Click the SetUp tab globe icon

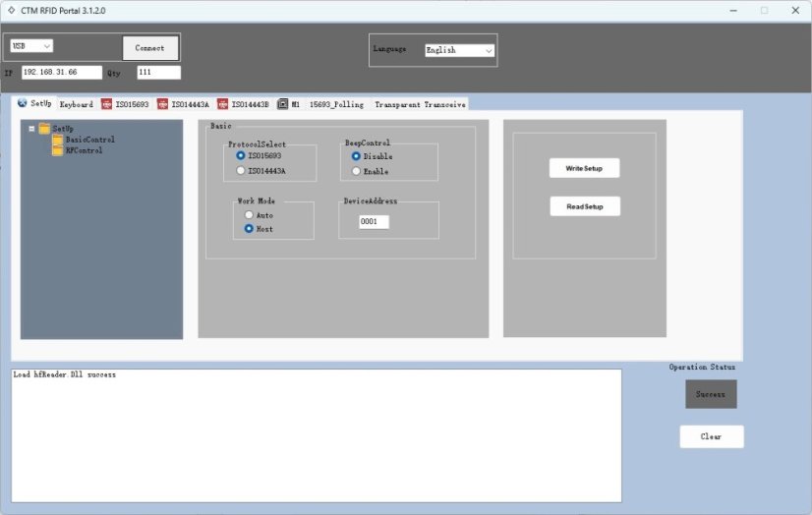[23, 103]
